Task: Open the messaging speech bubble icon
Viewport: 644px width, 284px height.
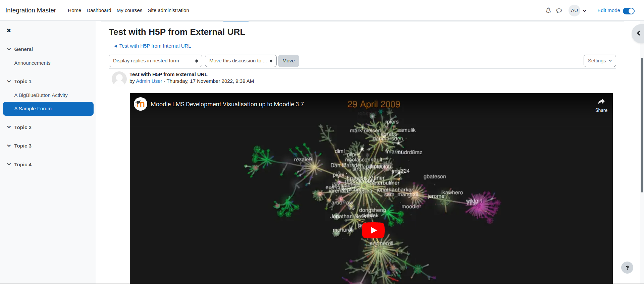Action: (x=559, y=10)
